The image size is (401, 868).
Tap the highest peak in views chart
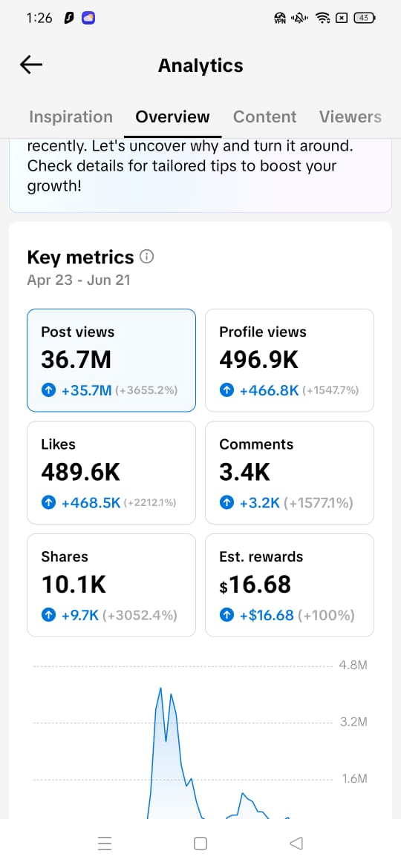(160, 688)
